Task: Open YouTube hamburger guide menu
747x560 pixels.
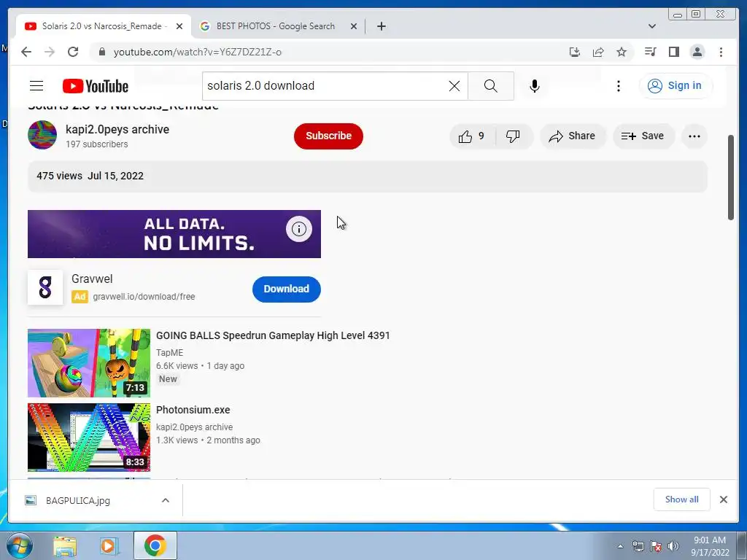Action: tap(36, 86)
